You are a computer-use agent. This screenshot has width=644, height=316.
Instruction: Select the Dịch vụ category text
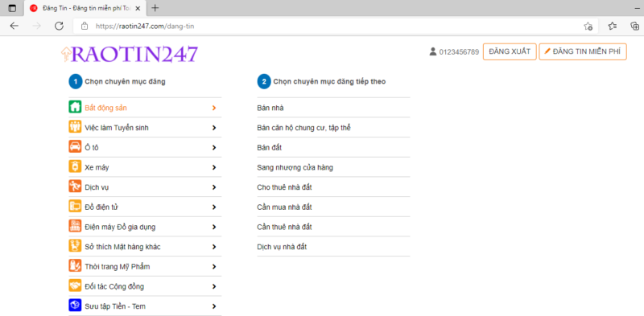click(97, 187)
